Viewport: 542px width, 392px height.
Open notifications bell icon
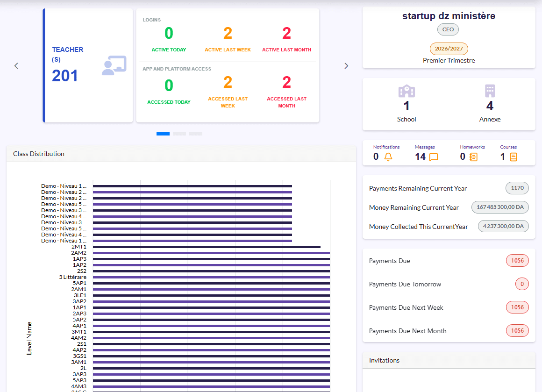(388, 157)
